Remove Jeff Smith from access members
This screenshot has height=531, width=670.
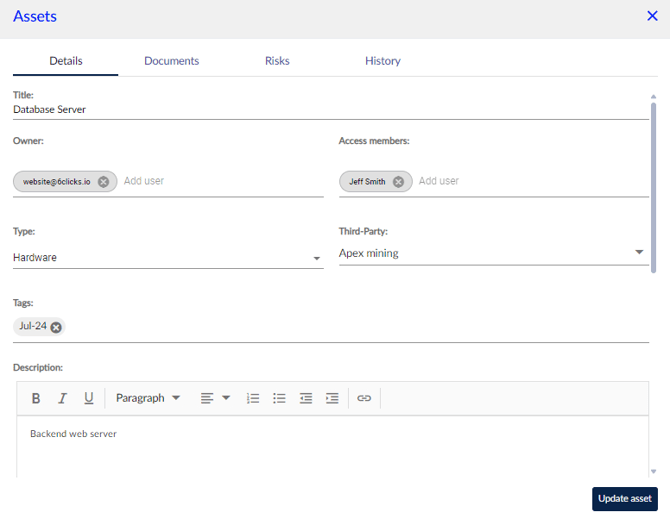398,182
